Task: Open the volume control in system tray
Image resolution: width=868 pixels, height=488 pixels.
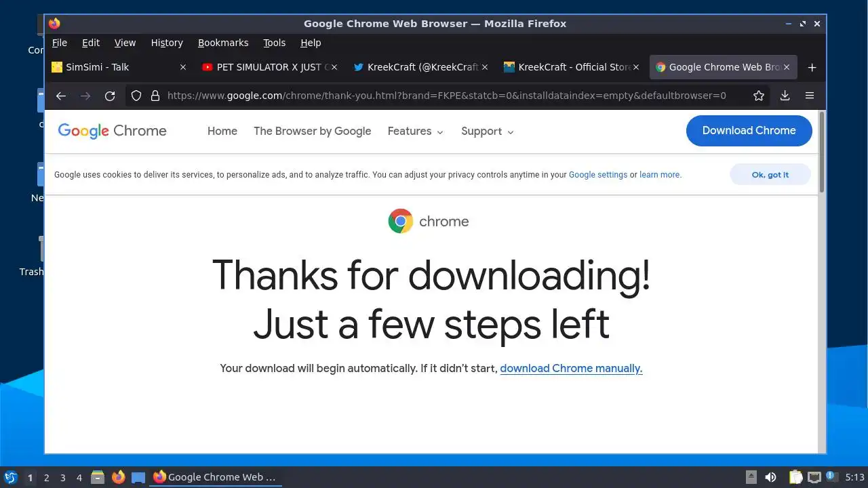Action: (770, 477)
